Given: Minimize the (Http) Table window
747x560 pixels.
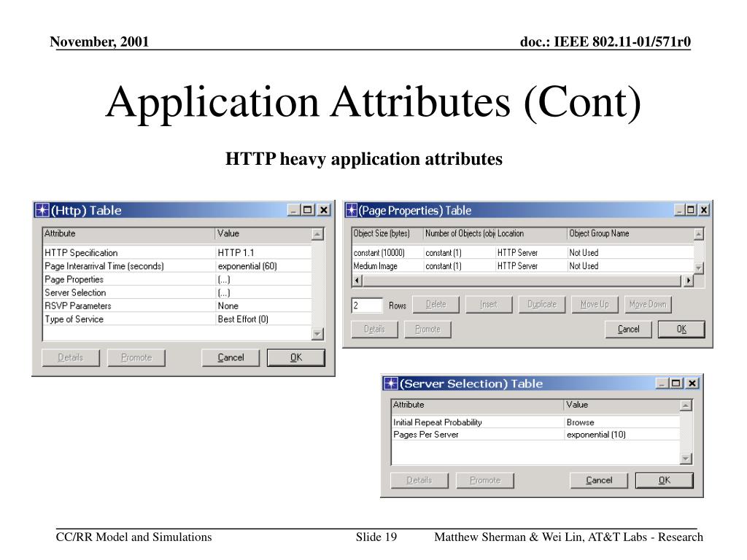Looking at the screenshot, I should click(294, 210).
